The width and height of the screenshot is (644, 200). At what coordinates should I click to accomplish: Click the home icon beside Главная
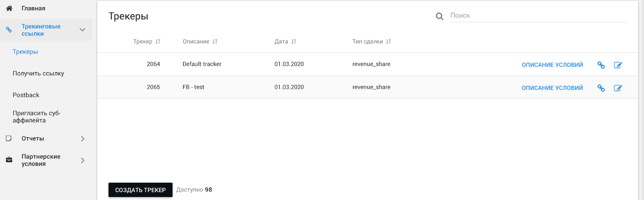click(x=9, y=8)
